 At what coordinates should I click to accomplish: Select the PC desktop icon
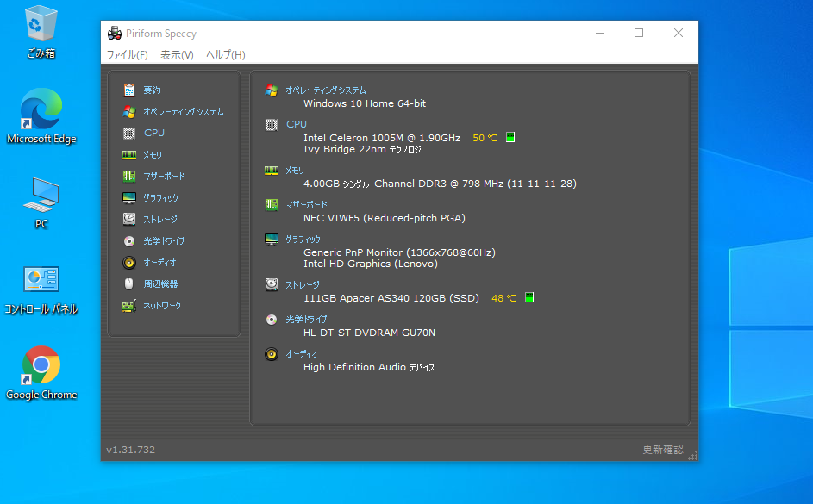point(41,203)
